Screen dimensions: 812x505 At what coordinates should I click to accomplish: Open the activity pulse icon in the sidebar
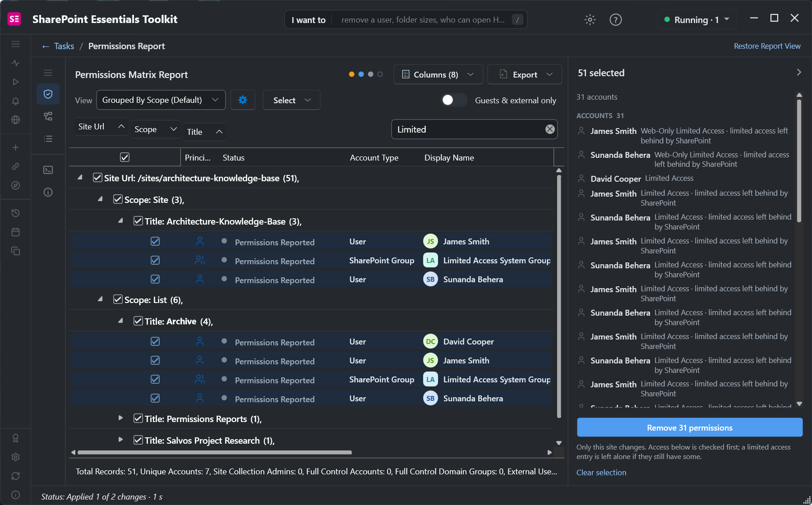[x=16, y=63]
